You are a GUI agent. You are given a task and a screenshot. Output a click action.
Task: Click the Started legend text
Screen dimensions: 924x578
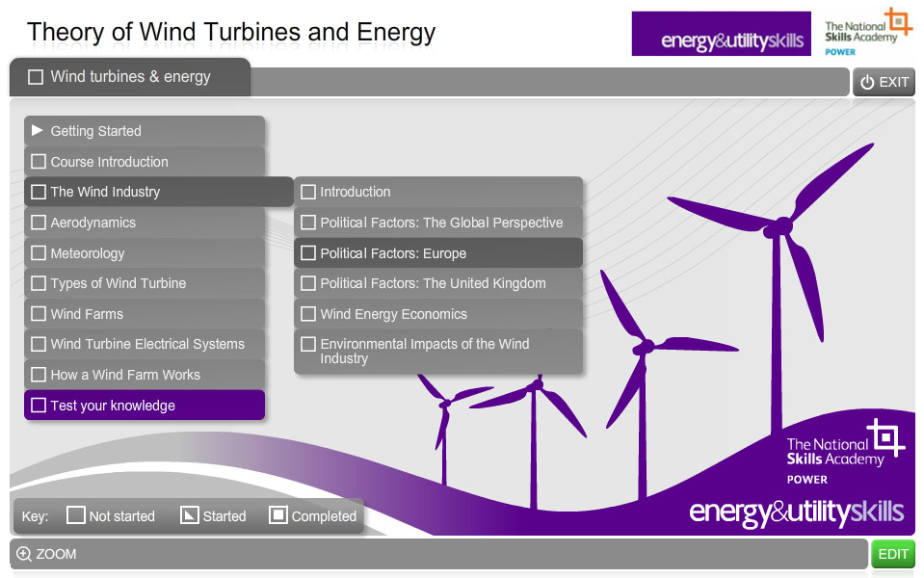point(224,516)
